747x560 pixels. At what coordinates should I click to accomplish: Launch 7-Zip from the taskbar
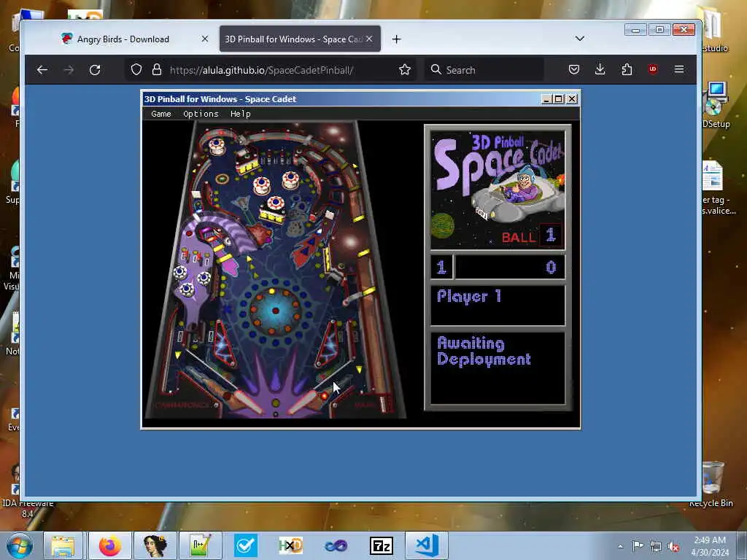coord(381,545)
